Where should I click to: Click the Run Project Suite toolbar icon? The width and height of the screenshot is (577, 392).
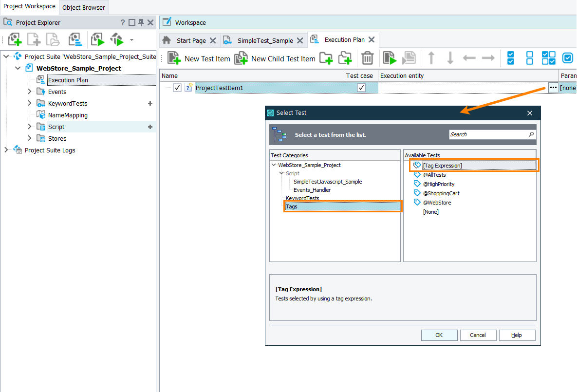tap(117, 39)
